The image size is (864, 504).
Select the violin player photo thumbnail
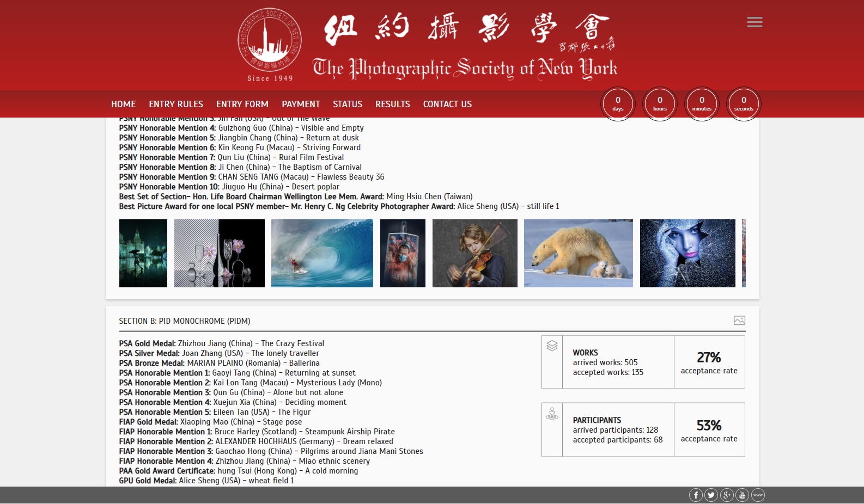[x=474, y=253]
